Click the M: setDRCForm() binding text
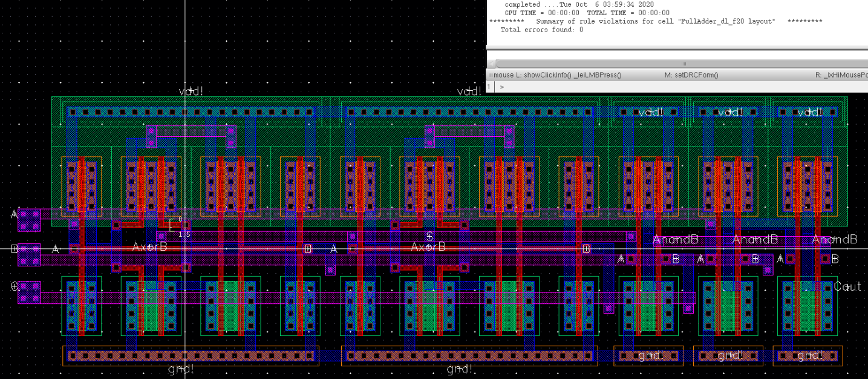 (x=693, y=74)
